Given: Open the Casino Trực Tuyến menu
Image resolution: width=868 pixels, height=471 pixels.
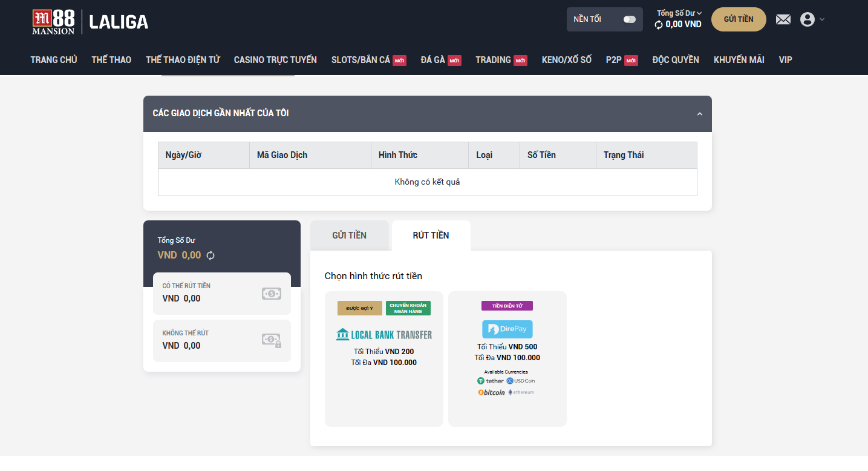Looking at the screenshot, I should tap(275, 60).
